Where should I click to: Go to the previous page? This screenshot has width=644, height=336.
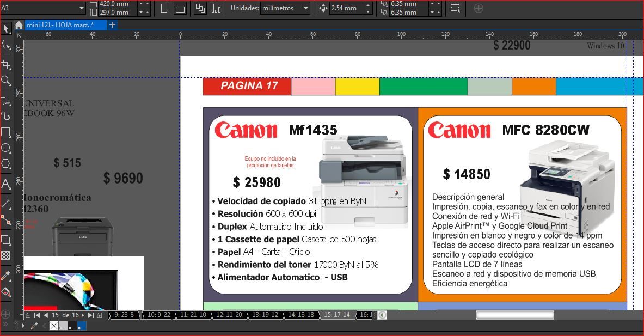46,315
